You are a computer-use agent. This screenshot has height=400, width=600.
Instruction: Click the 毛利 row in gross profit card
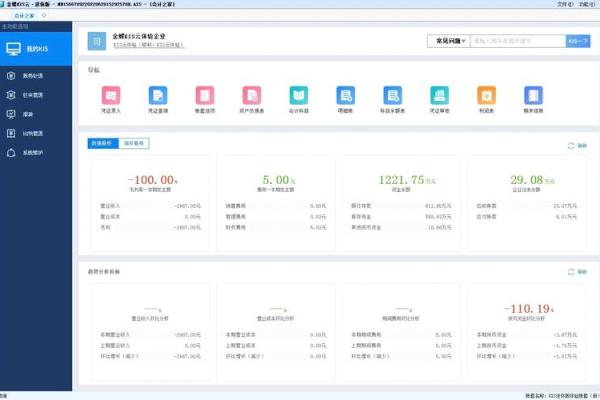tap(150, 227)
